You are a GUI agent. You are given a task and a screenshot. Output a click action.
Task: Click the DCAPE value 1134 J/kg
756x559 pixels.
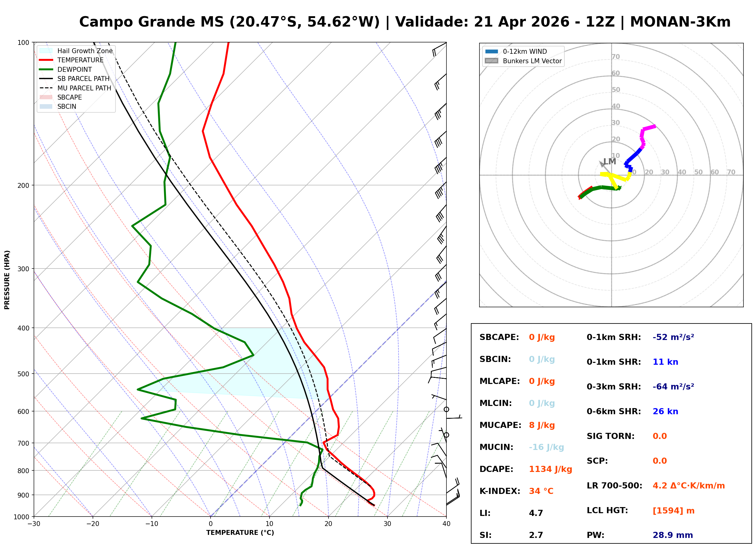551,469
